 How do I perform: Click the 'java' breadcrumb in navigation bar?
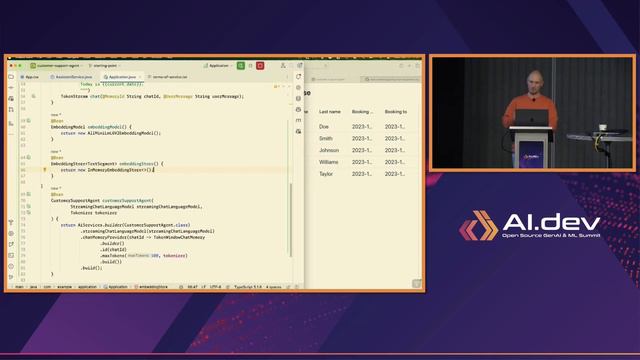click(x=33, y=287)
